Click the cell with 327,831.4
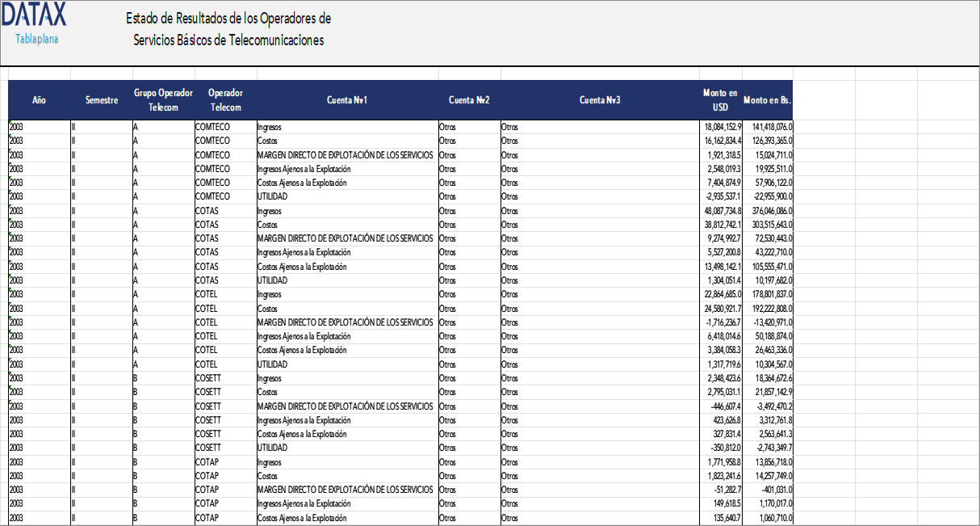This screenshot has width=980, height=526. click(x=721, y=434)
